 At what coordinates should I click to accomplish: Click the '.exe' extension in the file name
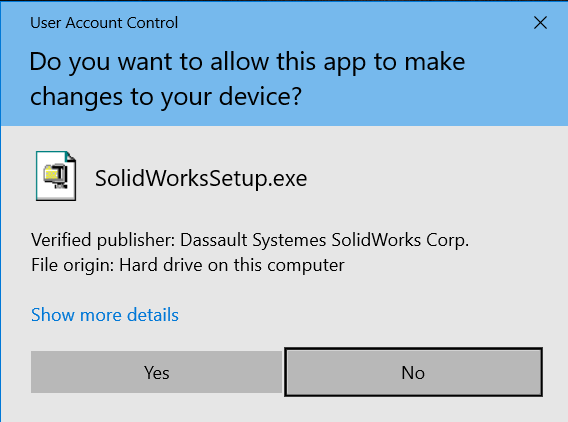coord(288,179)
